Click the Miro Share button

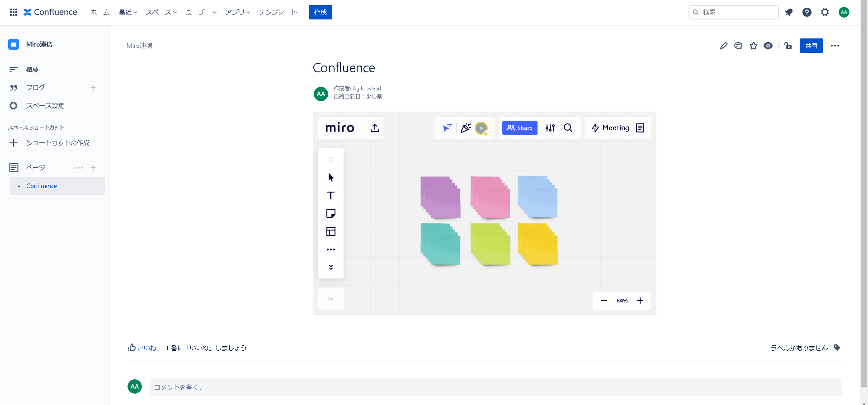tap(519, 128)
